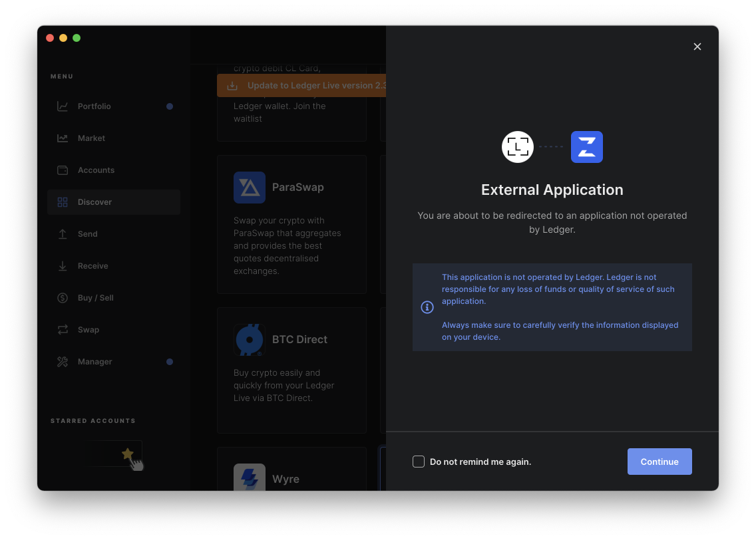
Task: Open the Manager menu entry
Action: click(x=114, y=362)
